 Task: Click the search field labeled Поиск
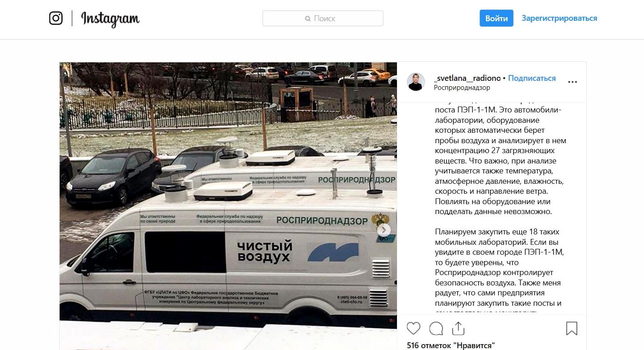(x=322, y=19)
